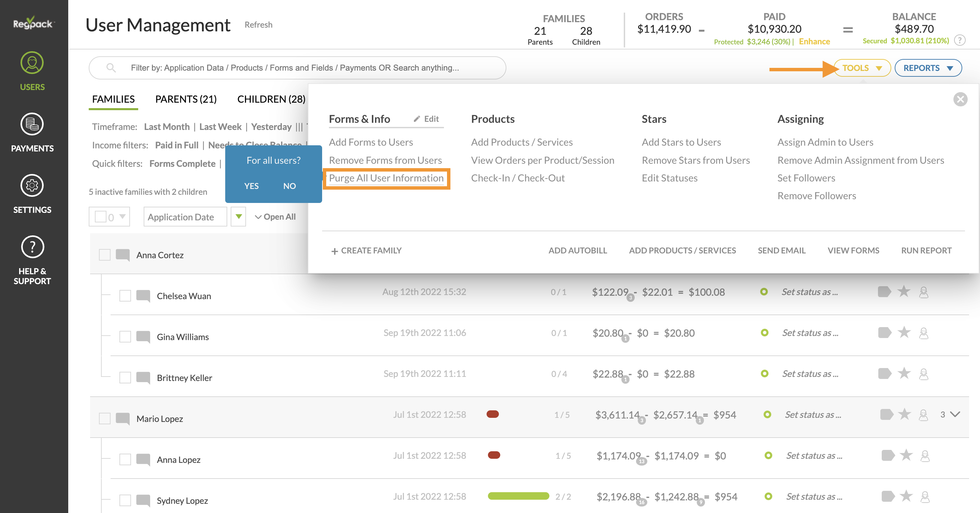The height and width of the screenshot is (513, 980).
Task: Click the Enhance link under Paid
Action: (x=814, y=42)
